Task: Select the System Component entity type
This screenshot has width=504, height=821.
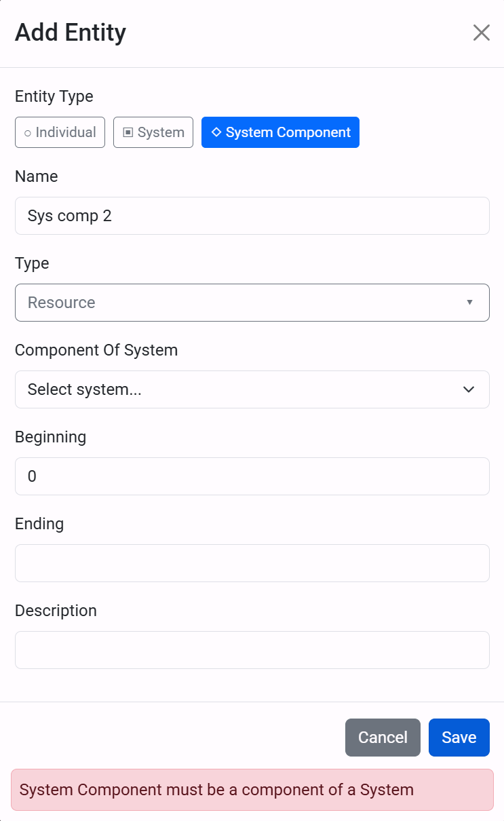Action: tap(280, 132)
